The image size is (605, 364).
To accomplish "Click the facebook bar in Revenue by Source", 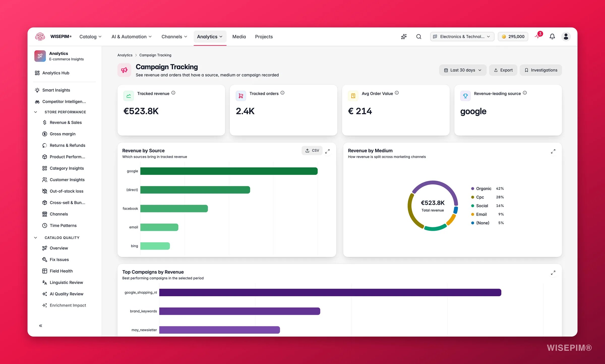I will pos(174,208).
